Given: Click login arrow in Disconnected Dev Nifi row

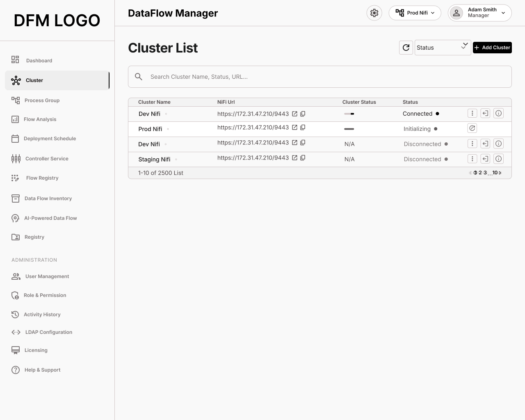Looking at the screenshot, I should (x=485, y=144).
